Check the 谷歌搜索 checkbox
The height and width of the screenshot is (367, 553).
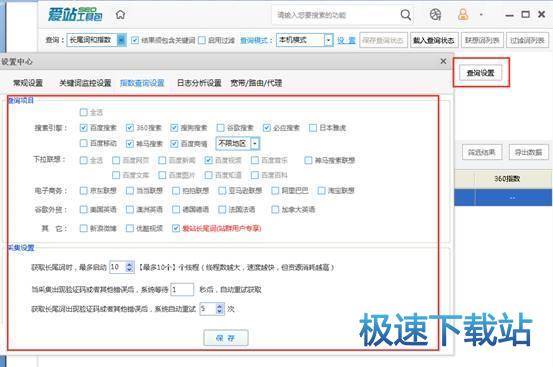tap(220, 128)
